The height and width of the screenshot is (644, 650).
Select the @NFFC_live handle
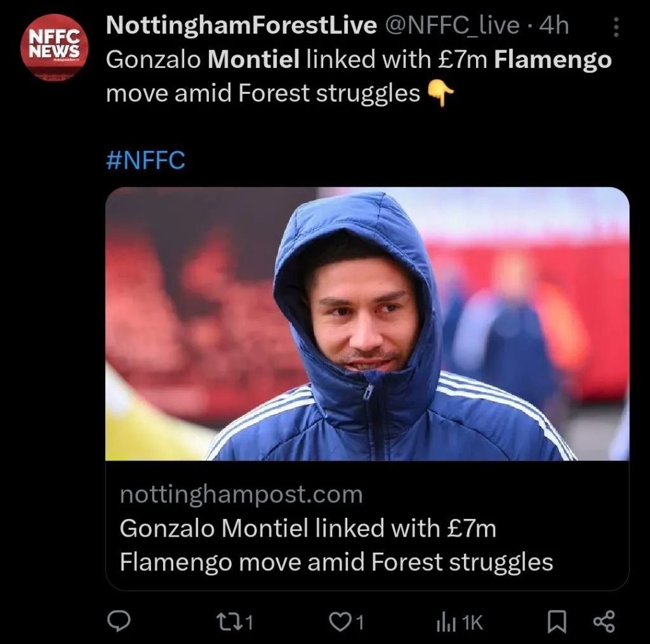454,25
